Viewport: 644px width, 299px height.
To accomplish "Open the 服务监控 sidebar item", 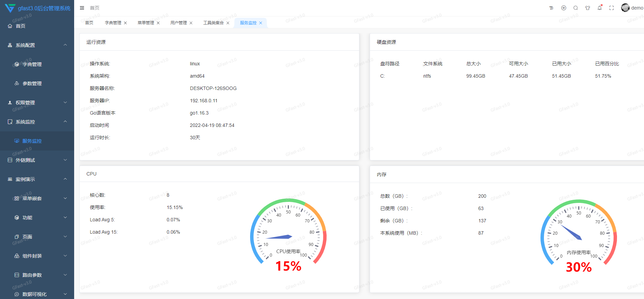I will [37, 141].
